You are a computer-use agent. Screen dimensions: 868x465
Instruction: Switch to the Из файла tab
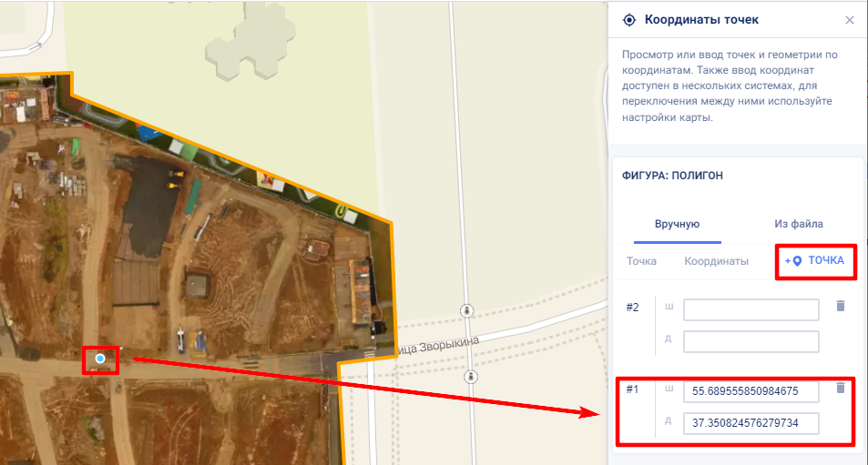pyautogui.click(x=798, y=224)
